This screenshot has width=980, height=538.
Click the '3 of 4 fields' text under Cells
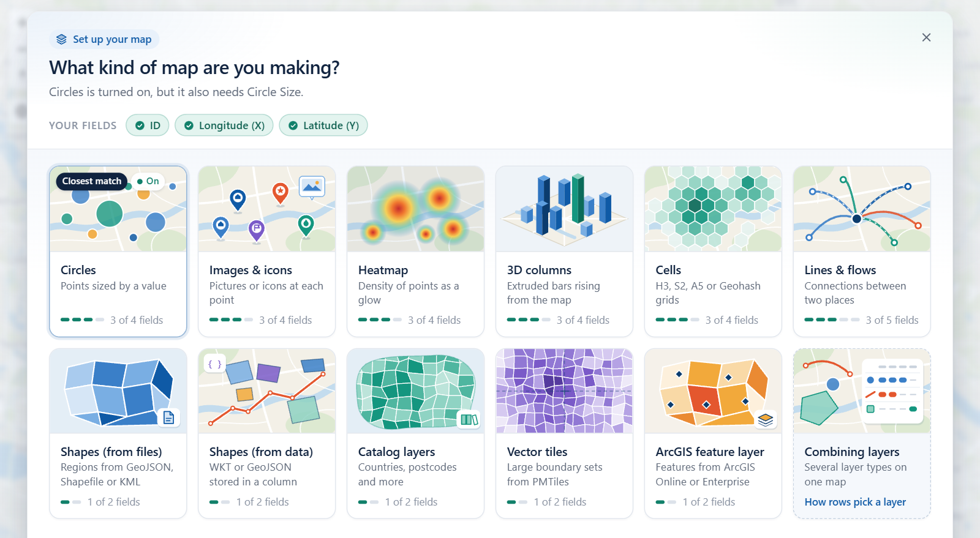(732, 320)
